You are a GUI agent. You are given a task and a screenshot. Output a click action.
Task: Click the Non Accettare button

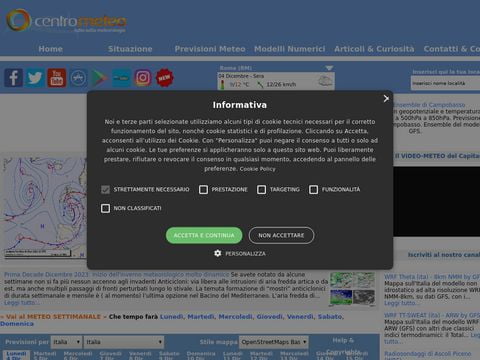pos(281,235)
